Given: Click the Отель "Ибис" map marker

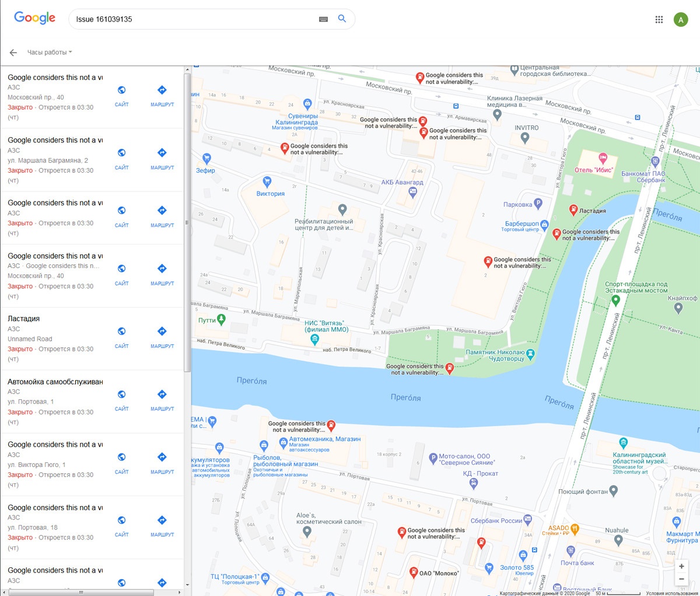Looking at the screenshot, I should pyautogui.click(x=603, y=158).
